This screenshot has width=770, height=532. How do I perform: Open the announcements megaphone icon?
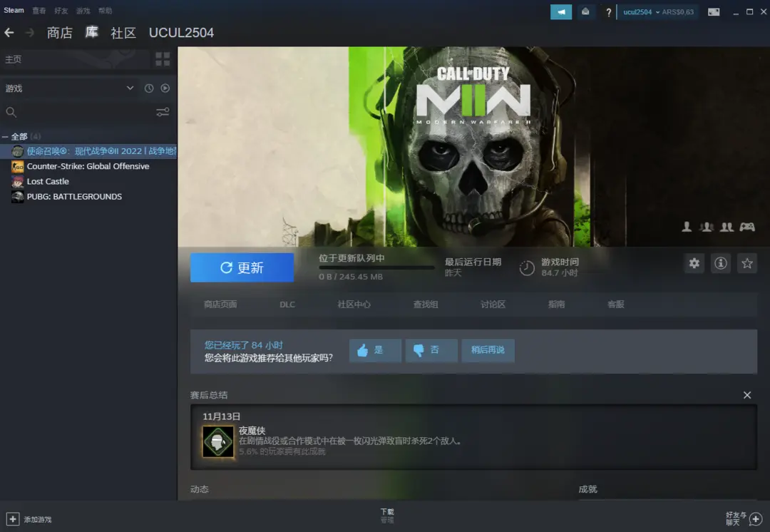click(561, 12)
